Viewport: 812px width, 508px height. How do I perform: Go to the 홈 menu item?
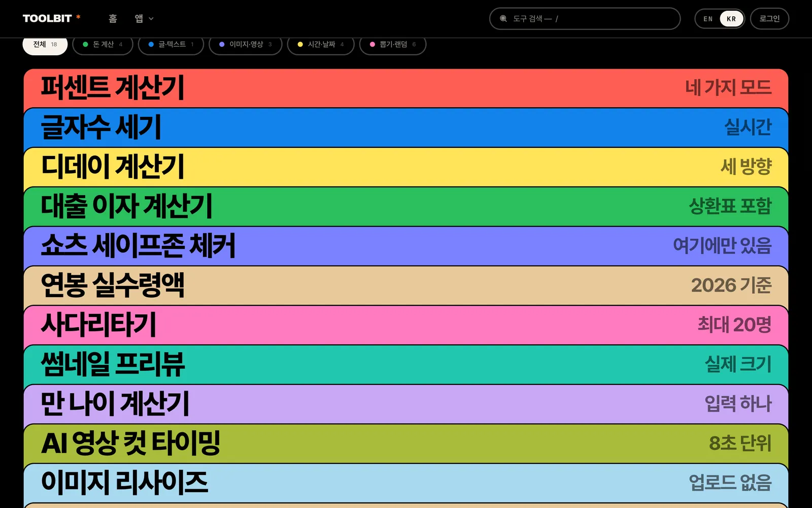pos(113,18)
